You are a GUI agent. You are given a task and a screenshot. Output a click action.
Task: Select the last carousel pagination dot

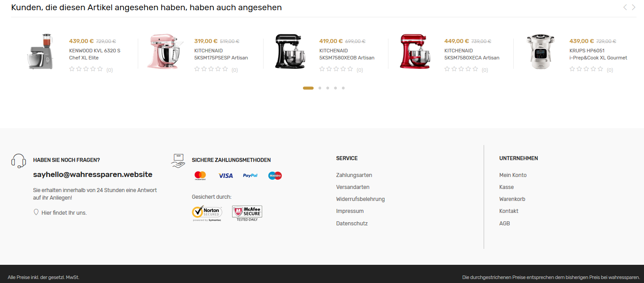coord(343,88)
